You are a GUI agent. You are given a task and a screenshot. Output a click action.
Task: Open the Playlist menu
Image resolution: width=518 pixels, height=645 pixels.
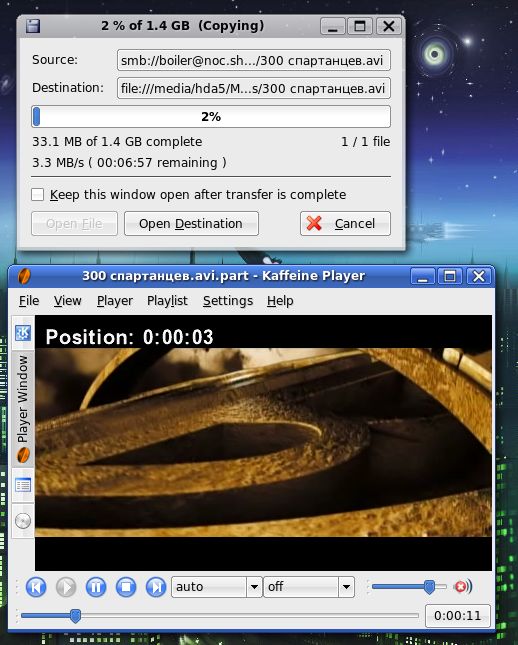click(x=167, y=301)
